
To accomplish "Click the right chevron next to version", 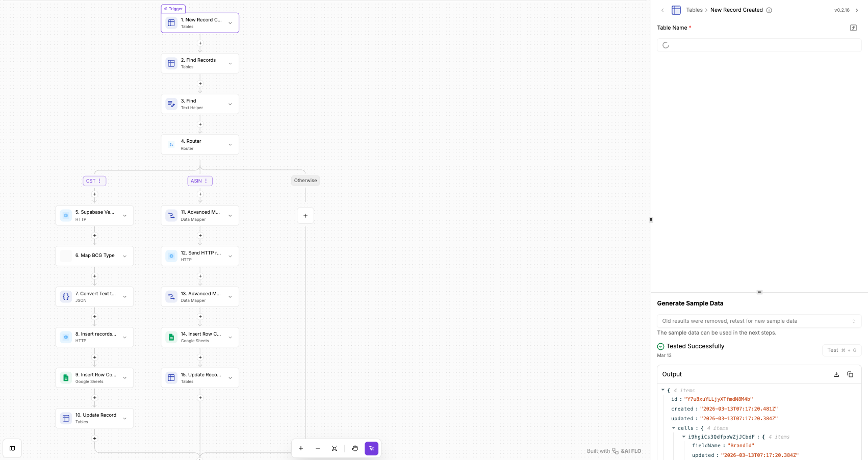I will (x=857, y=10).
